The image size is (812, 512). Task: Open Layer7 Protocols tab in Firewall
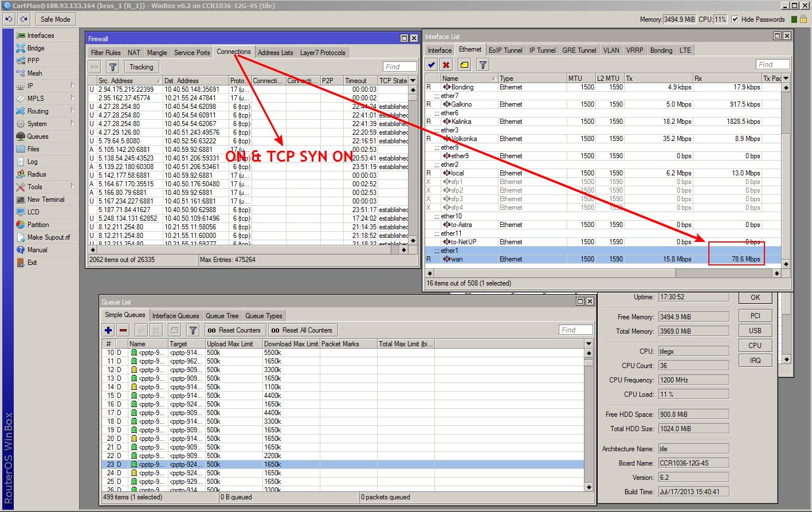(323, 53)
